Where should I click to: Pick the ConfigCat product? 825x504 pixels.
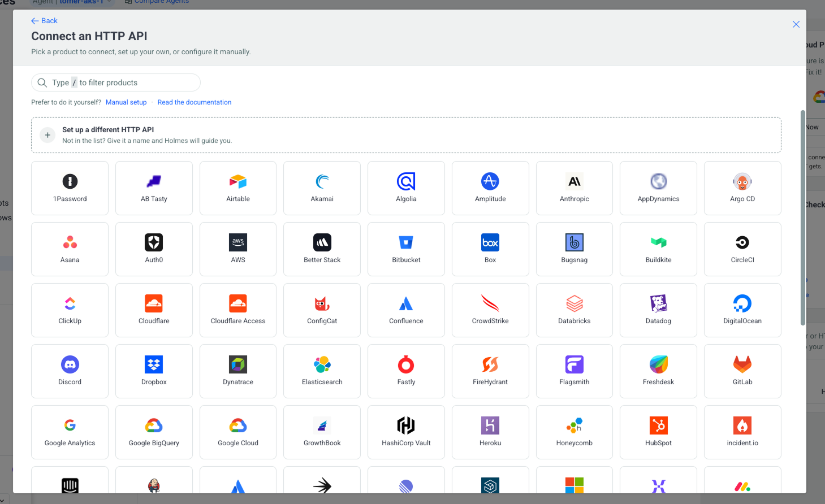[322, 310]
